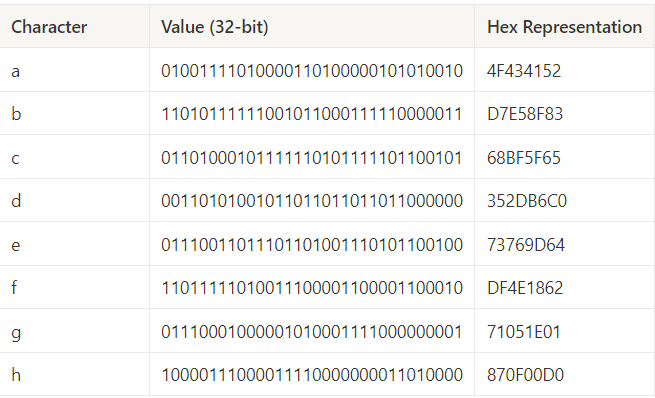
Task: Select the binary value in row c
Action: click(x=312, y=158)
